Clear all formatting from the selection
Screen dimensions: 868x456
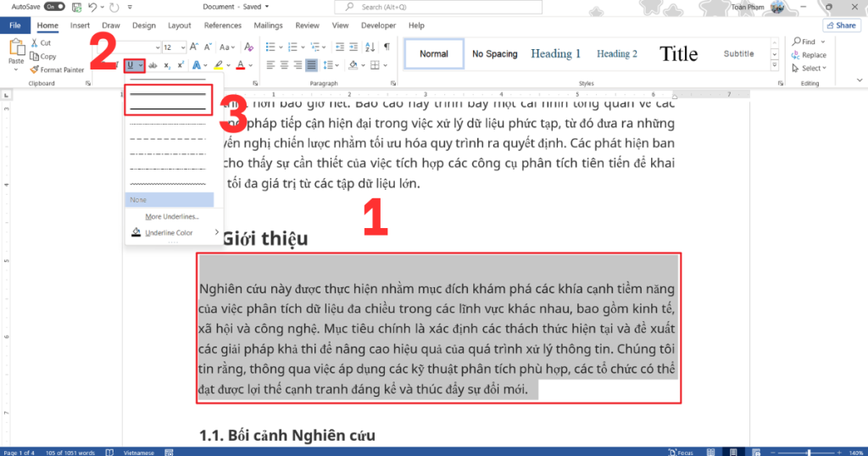[248, 47]
